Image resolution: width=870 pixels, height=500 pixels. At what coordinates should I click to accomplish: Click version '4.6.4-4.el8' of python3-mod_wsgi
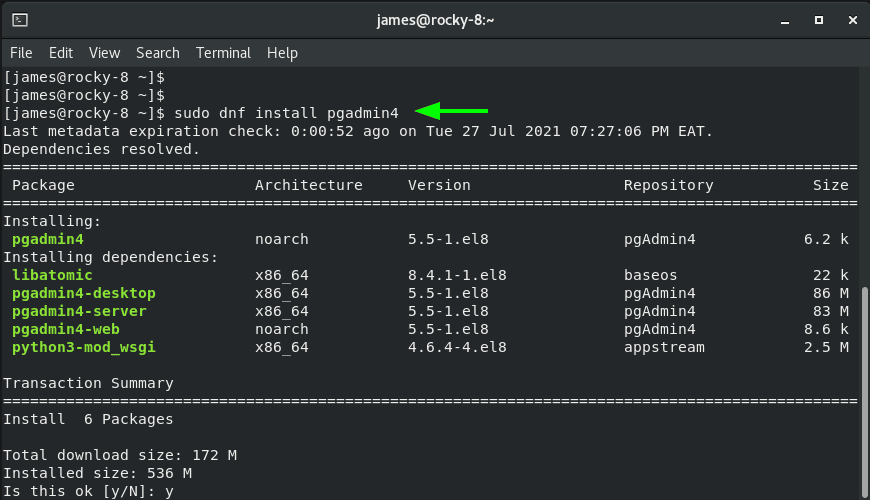(x=457, y=347)
